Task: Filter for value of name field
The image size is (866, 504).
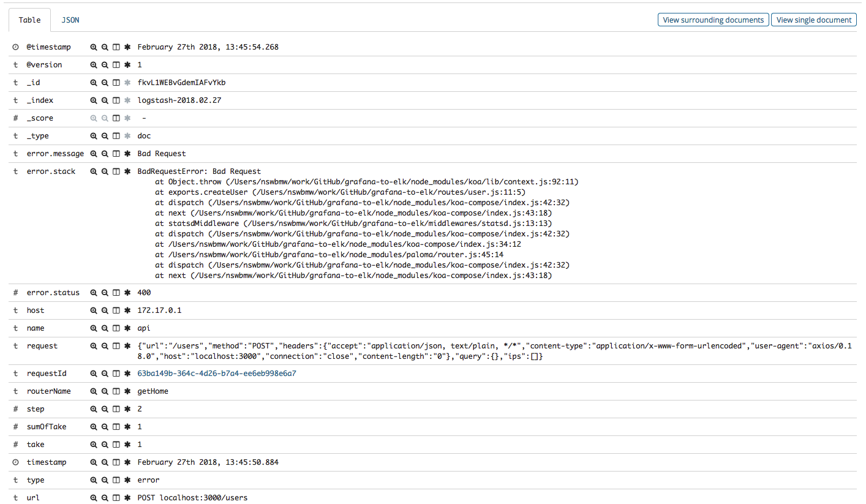Action: pos(94,328)
